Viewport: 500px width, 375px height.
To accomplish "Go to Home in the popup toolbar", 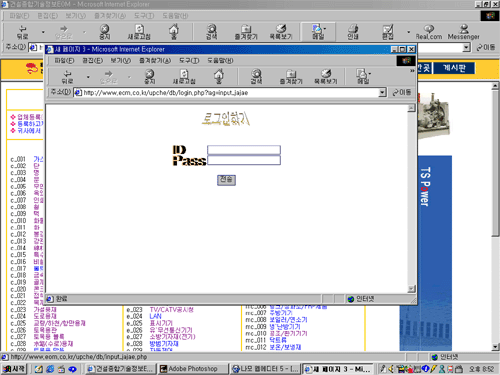I will pos(219,76).
